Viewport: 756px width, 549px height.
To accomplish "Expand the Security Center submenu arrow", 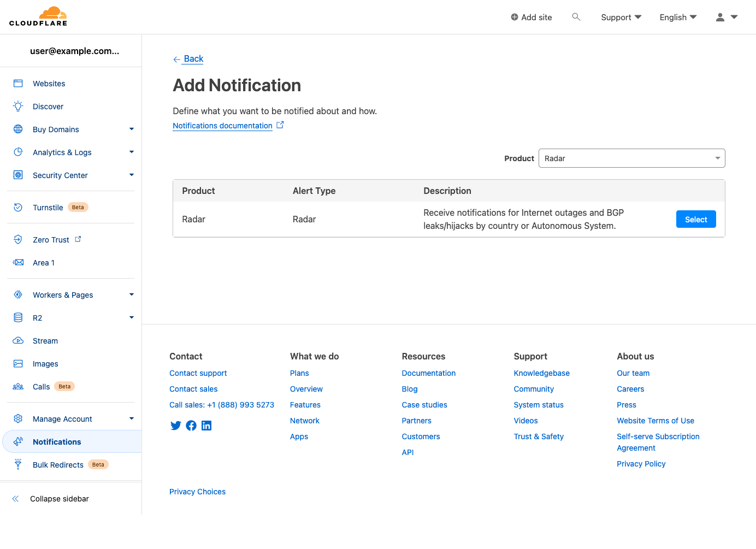I will [x=132, y=175].
